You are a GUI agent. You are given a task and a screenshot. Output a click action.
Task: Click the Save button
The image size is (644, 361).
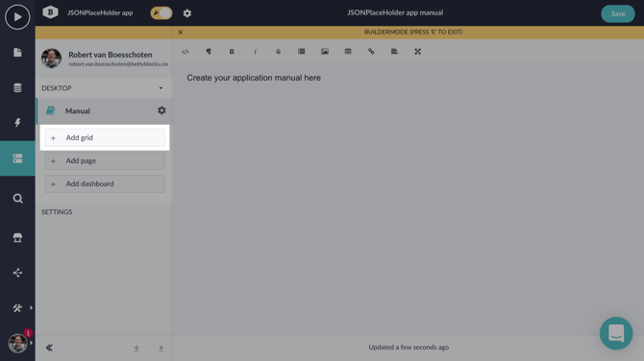(618, 13)
